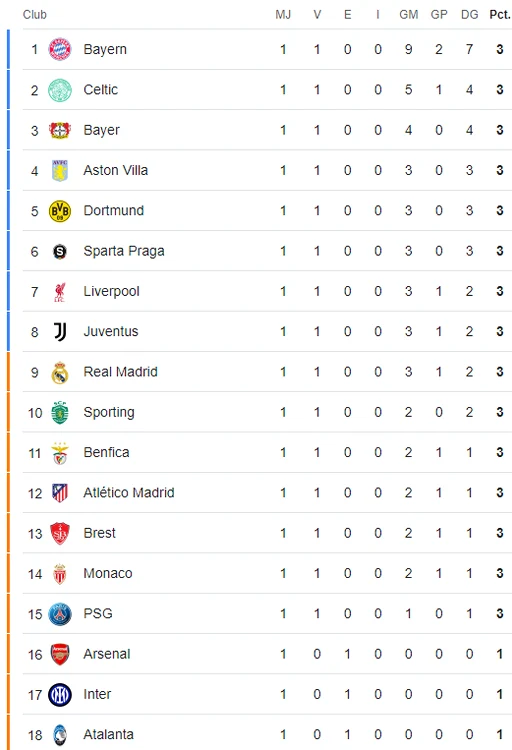Viewport: 512px width, 750px height.
Task: Open the Bayer Leverkusen crest icon
Action: pos(60,130)
